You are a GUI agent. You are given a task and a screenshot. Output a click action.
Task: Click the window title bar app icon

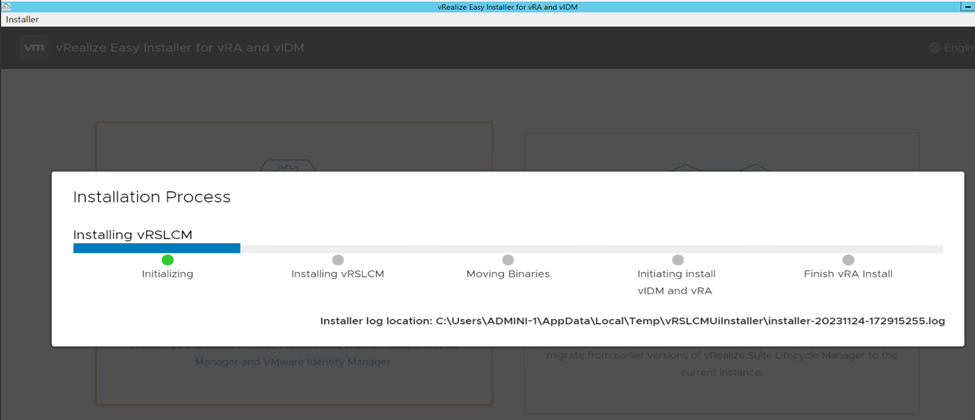point(6,5)
